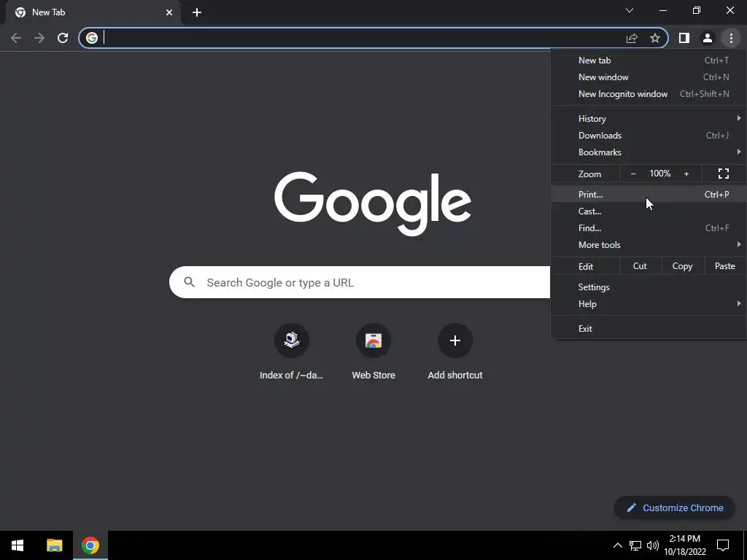This screenshot has height=560, width=747.
Task: Click the Chrome taskbar icon
Action: [90, 545]
